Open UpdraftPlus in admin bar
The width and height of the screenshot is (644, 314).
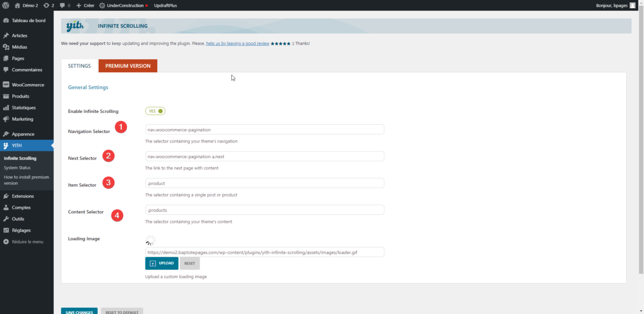165,5
